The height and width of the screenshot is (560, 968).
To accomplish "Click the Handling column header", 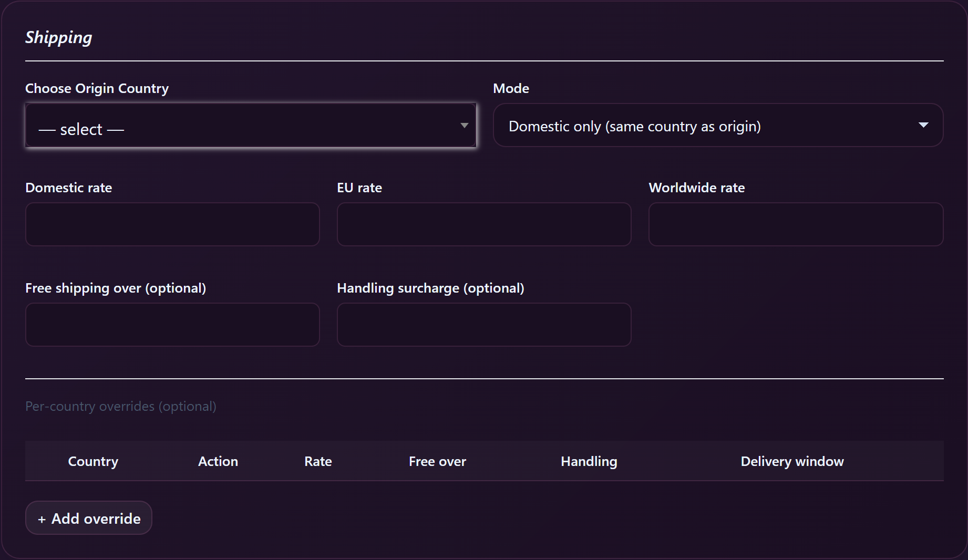I will tap(589, 461).
